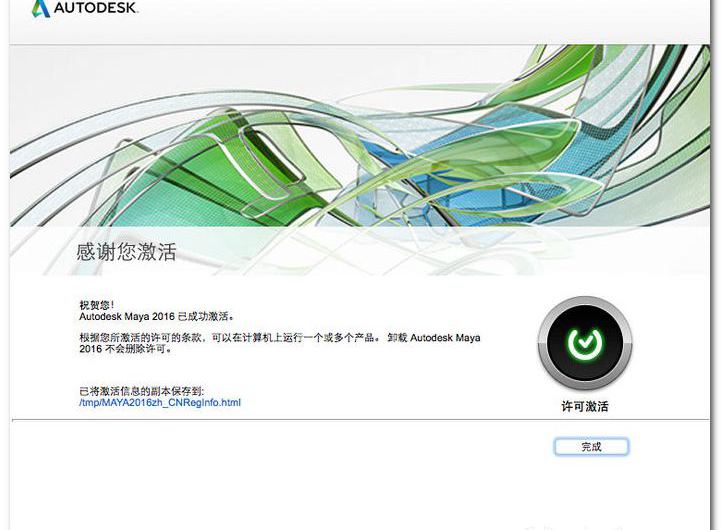The height and width of the screenshot is (530, 721).
Task: Click the 感谢您激活 heading
Action: tap(126, 252)
